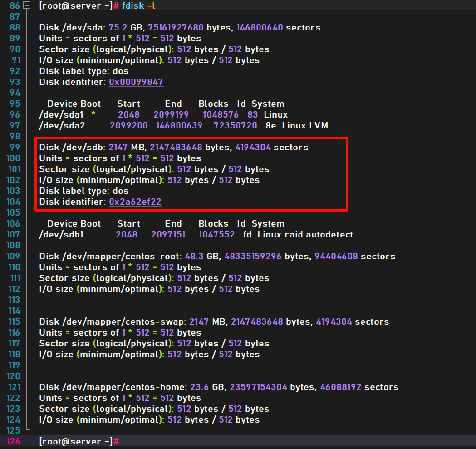
Task: Click line number 88 in the gutter
Action: [15, 27]
